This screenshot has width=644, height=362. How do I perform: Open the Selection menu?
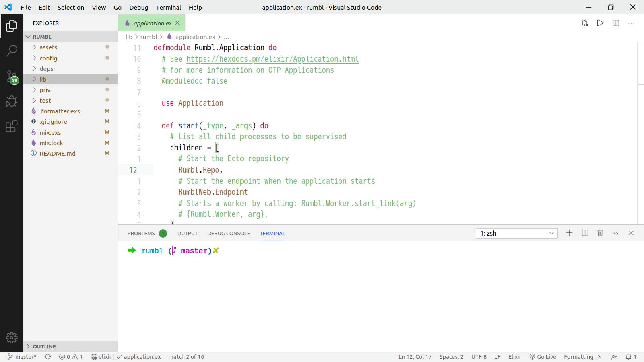click(71, 7)
